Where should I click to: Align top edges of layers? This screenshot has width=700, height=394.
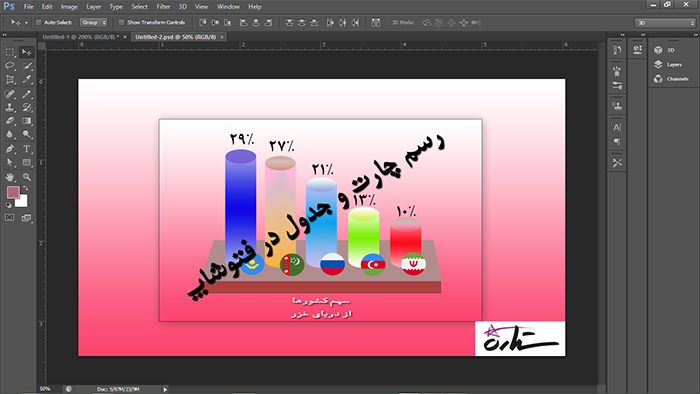point(203,22)
